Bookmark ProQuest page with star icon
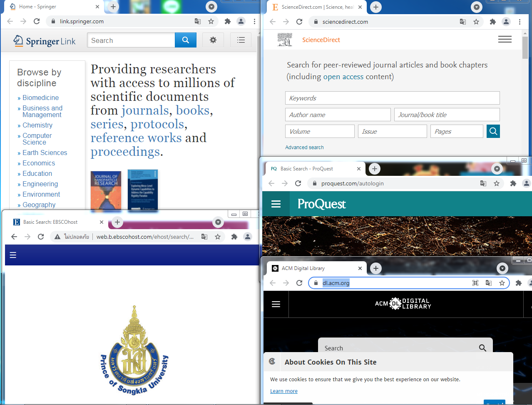This screenshot has width=532, height=405. pyautogui.click(x=497, y=183)
